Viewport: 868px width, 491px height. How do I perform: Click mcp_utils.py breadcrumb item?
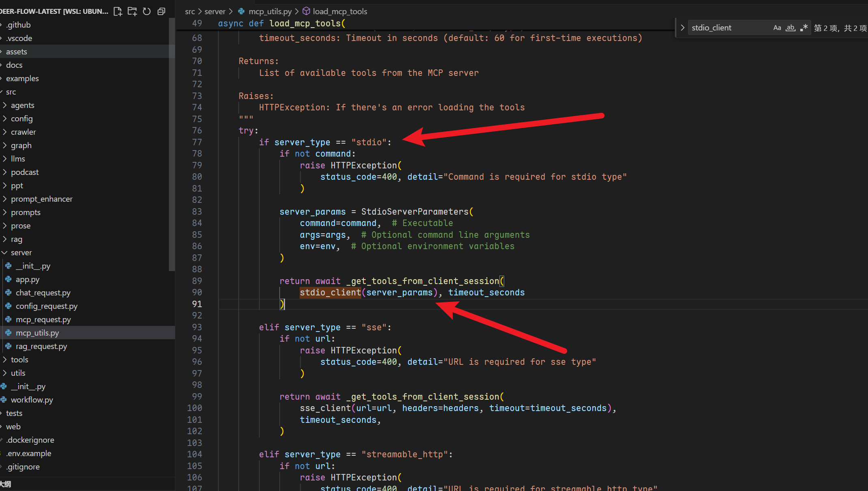click(270, 11)
